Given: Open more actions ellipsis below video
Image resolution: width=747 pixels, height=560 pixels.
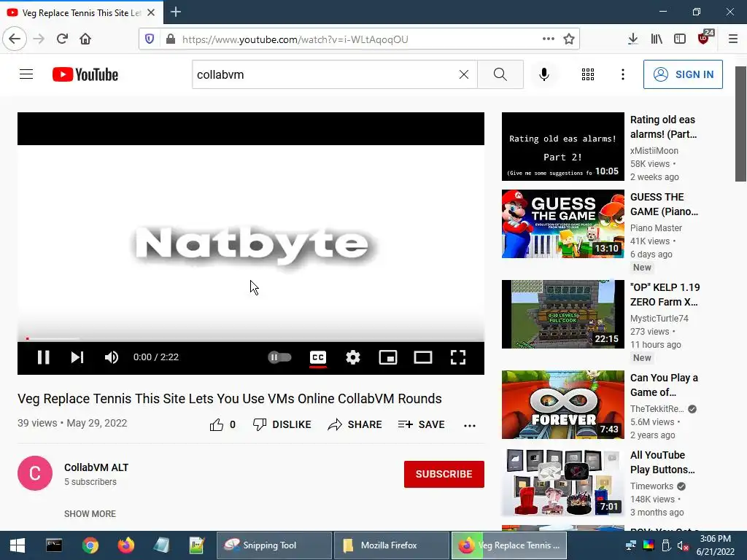Looking at the screenshot, I should pyautogui.click(x=470, y=425).
